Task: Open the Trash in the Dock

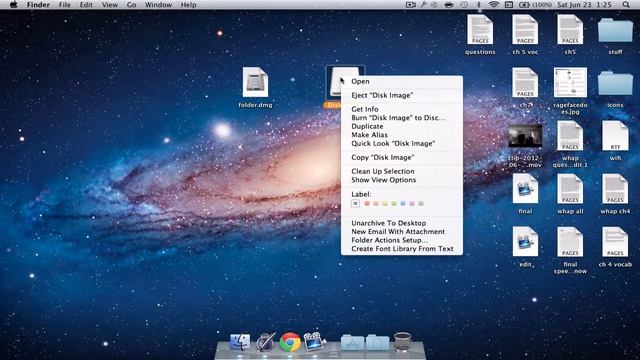Action: (x=402, y=342)
